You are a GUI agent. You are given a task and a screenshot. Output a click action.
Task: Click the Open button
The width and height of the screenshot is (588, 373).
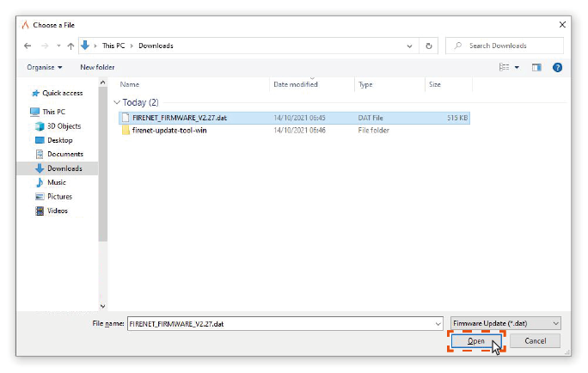(476, 341)
